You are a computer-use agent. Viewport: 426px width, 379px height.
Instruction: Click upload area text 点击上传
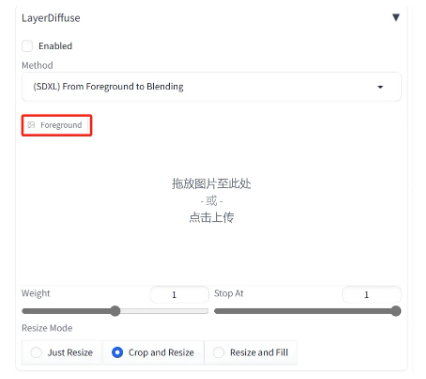[211, 217]
